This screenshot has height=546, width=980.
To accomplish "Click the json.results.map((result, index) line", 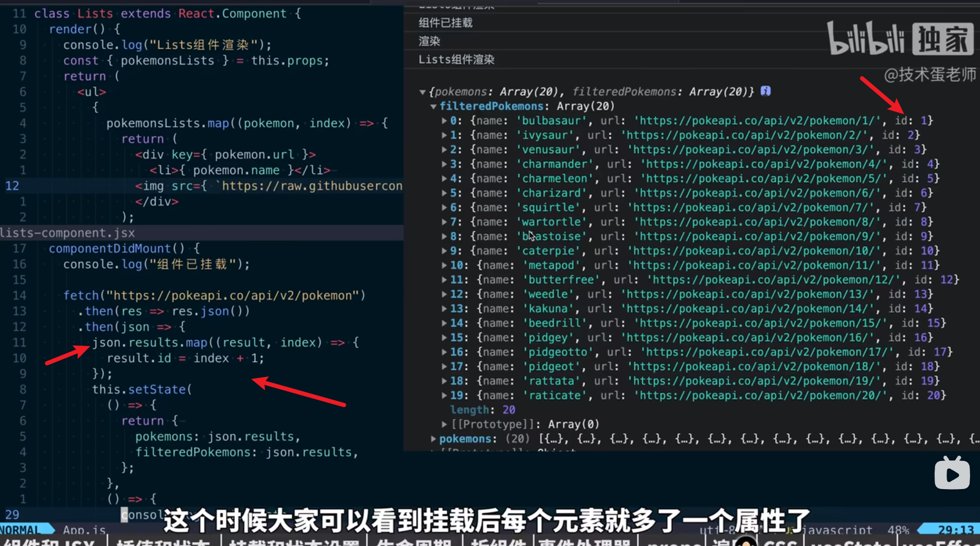I will coord(226,342).
